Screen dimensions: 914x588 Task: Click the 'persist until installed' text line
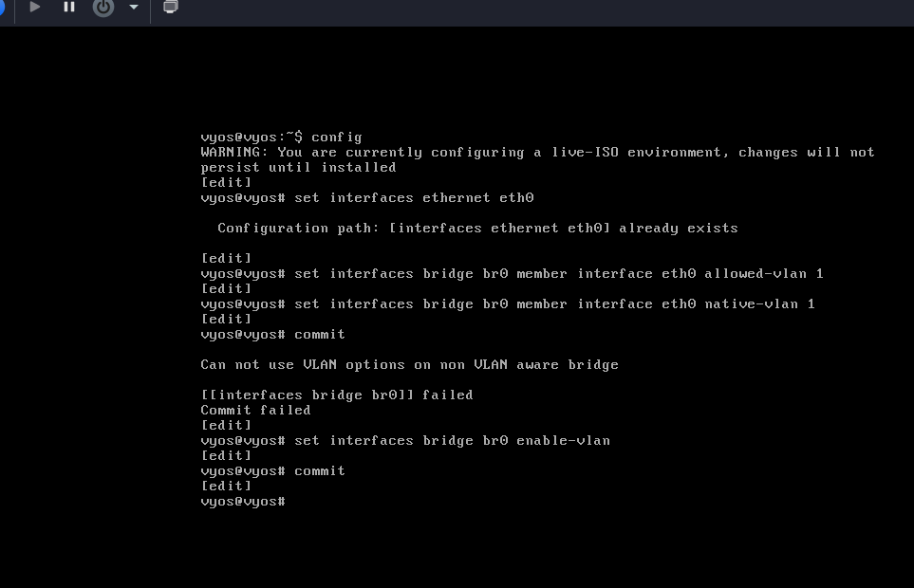(298, 168)
